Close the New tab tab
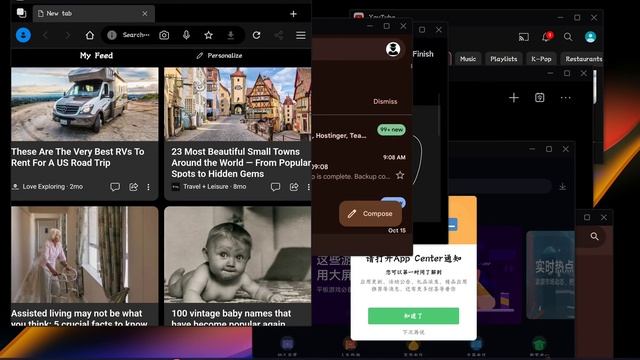Image resolution: width=640 pixels, height=360 pixels. point(145,13)
